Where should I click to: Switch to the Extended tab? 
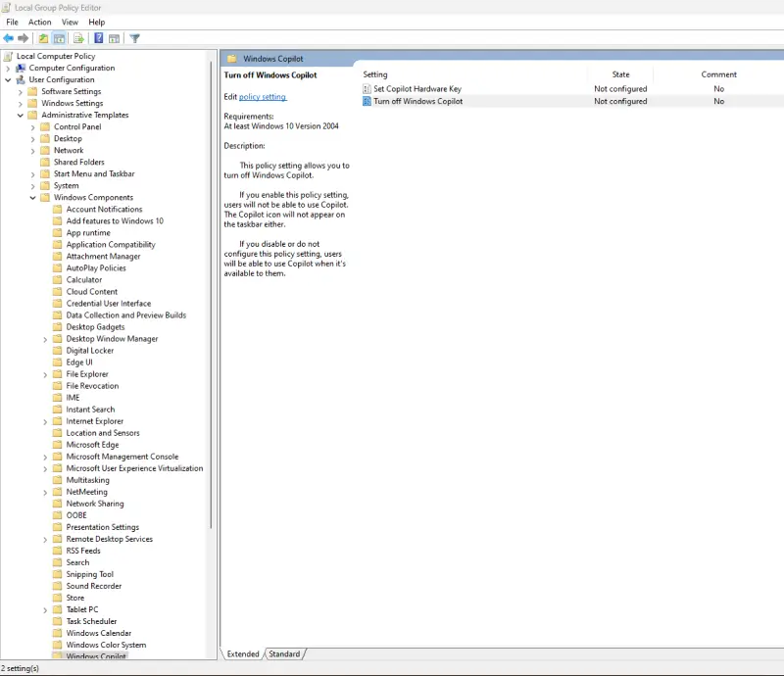pyautogui.click(x=241, y=653)
